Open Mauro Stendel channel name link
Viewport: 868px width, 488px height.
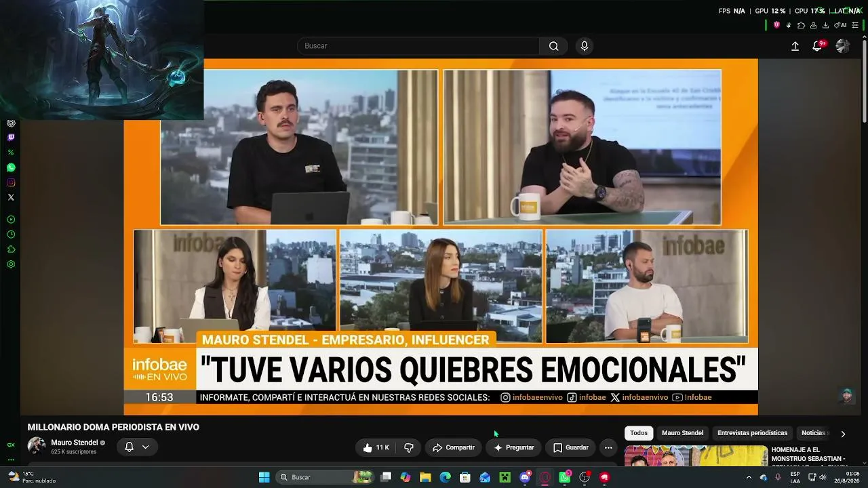pyautogui.click(x=75, y=443)
